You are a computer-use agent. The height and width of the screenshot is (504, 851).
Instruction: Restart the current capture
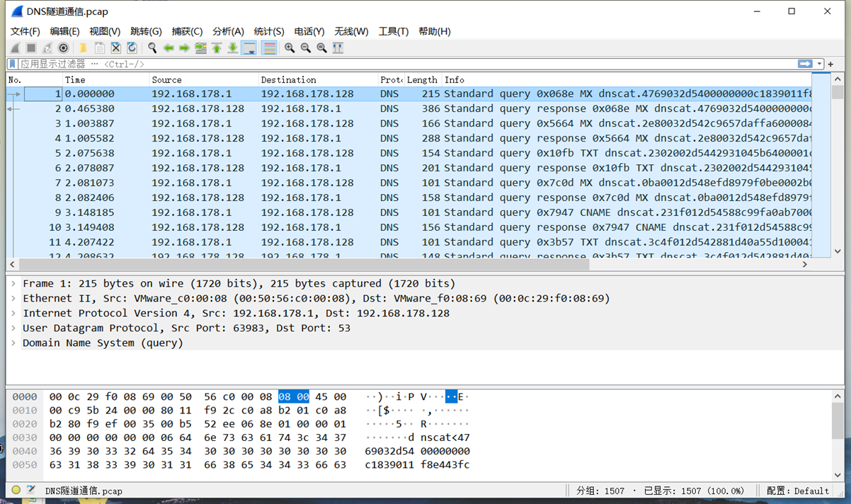coord(47,47)
